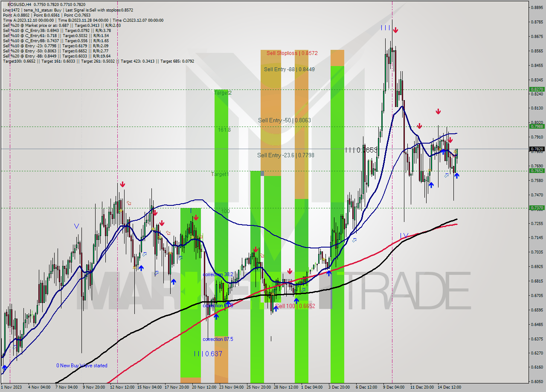Select the 'Sell 100 | 0.6652' label
Image resolution: width=546 pixels, height=392 pixels.
tap(295, 306)
